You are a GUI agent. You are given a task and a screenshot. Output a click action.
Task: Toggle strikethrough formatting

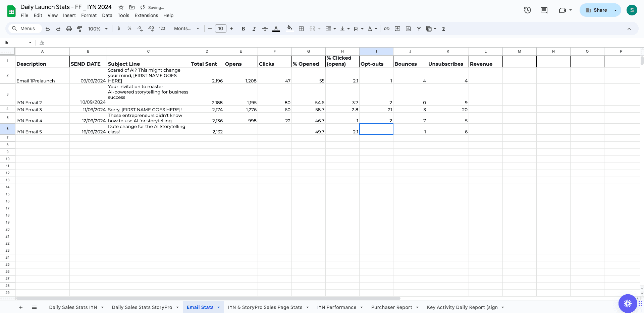(x=265, y=29)
